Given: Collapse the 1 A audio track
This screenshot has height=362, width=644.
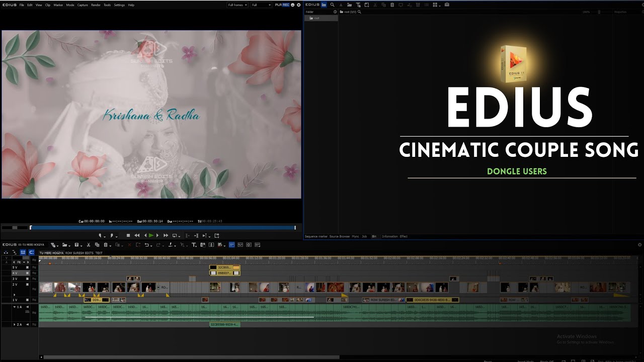Looking at the screenshot, I should tap(14, 307).
